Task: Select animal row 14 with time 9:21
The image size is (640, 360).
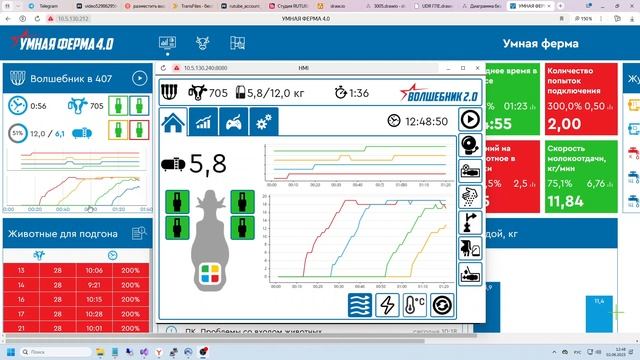Action: click(76, 285)
